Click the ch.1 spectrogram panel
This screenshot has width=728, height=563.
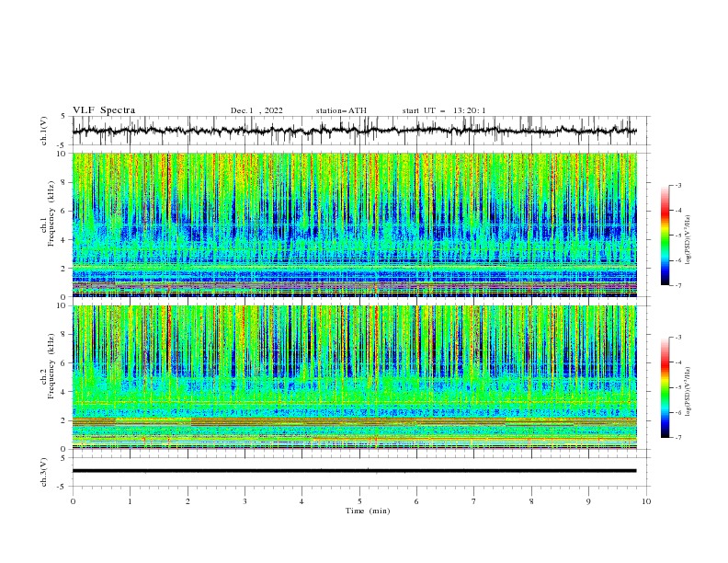coord(354,224)
